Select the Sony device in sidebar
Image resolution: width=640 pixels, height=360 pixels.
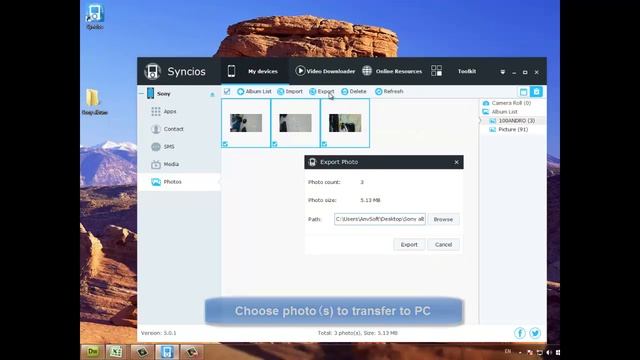[x=163, y=94]
